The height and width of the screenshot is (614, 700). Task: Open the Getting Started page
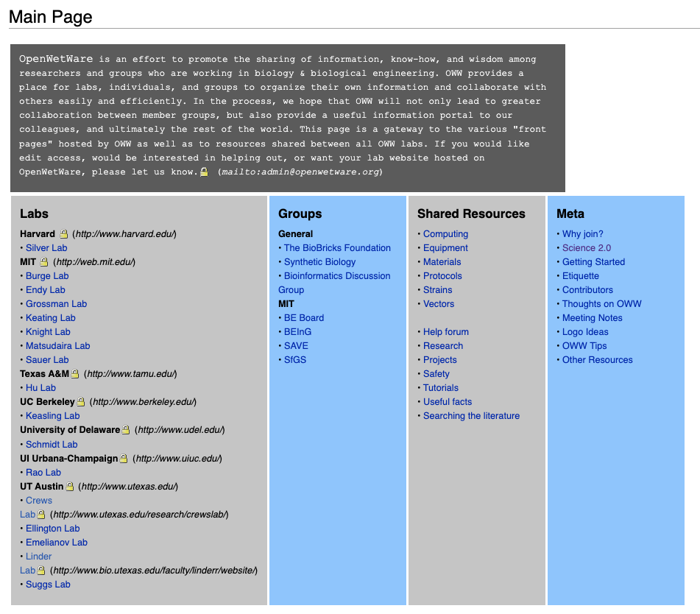pos(593,261)
